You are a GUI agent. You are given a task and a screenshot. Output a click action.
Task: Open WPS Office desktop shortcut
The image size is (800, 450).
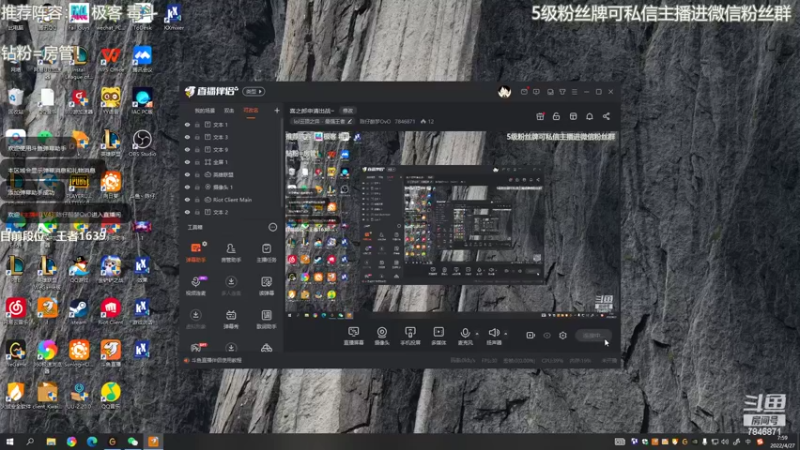click(110, 59)
